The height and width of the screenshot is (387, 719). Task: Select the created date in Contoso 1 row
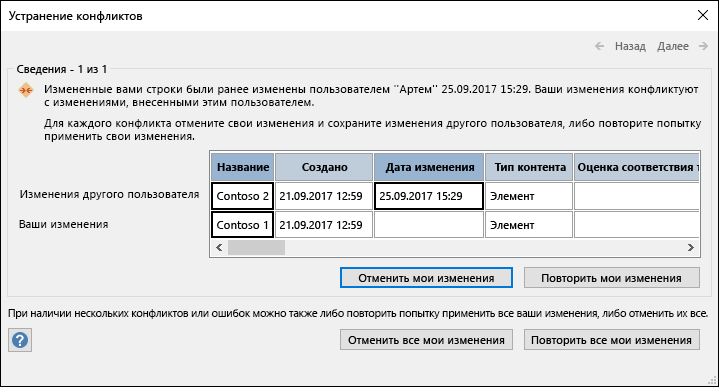(324, 225)
